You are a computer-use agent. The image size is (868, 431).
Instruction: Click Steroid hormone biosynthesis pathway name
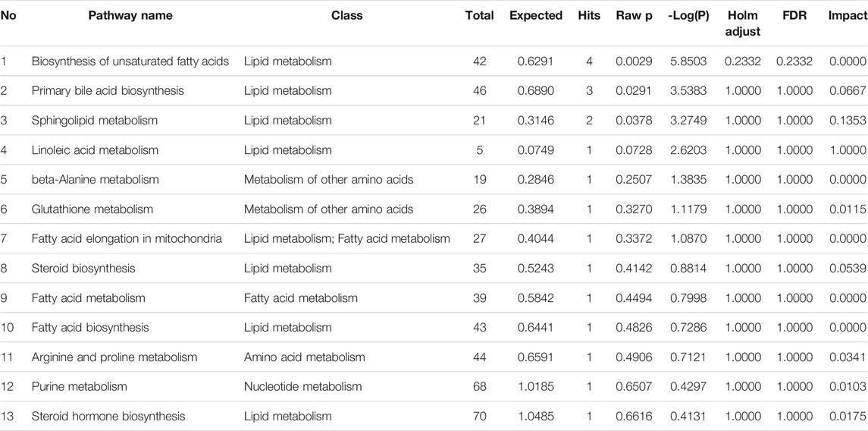108,416
